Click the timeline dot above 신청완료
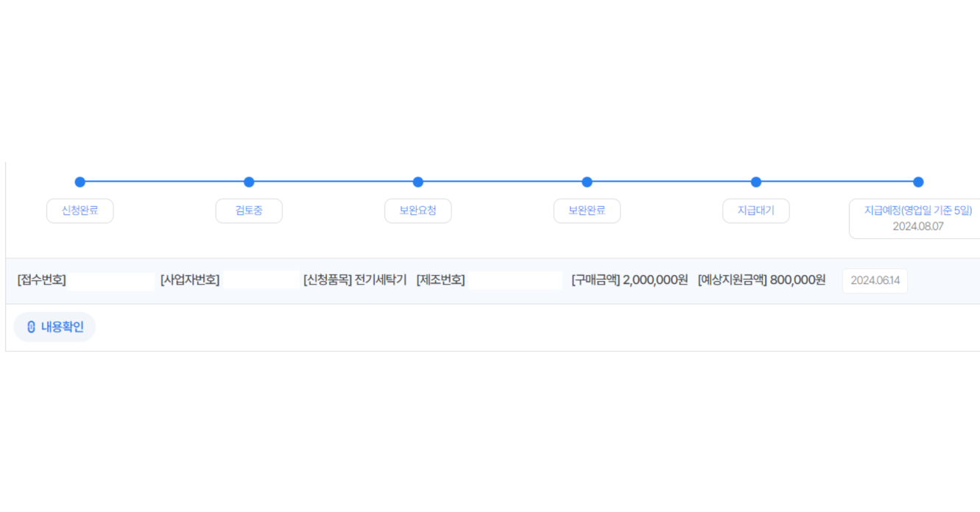Screen dimensions: 980x512 click(x=80, y=182)
